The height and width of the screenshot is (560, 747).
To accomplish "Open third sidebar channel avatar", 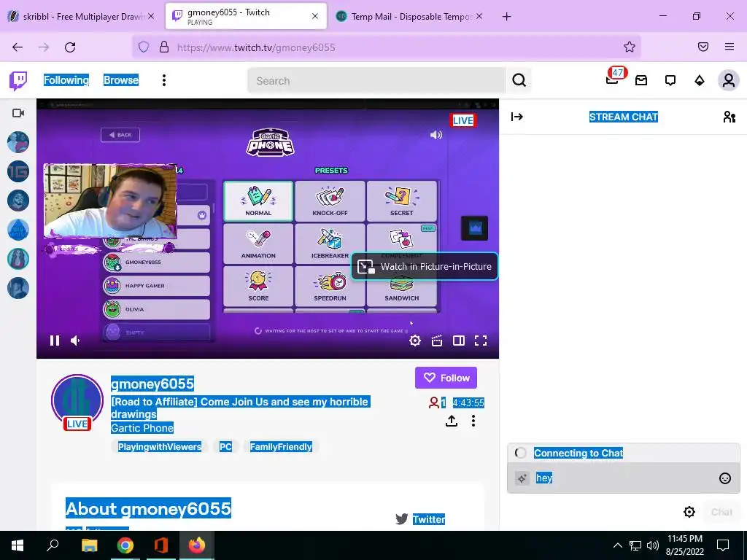I will point(18,201).
